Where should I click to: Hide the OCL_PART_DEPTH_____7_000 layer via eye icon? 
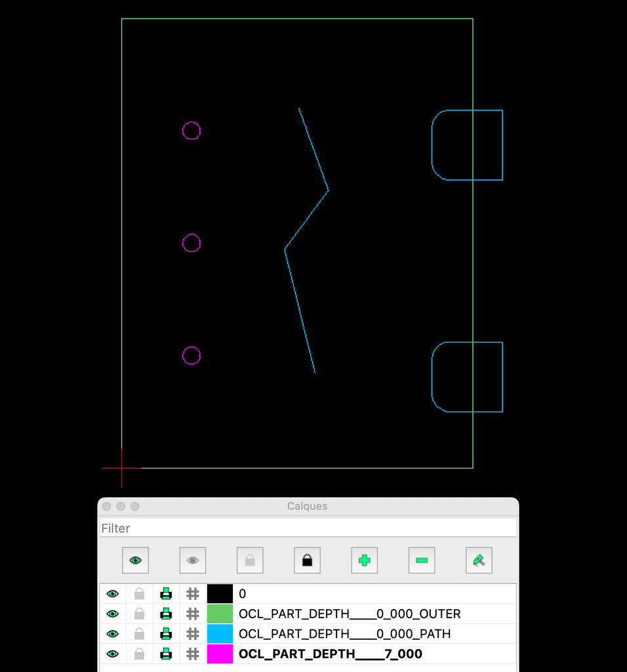[113, 654]
